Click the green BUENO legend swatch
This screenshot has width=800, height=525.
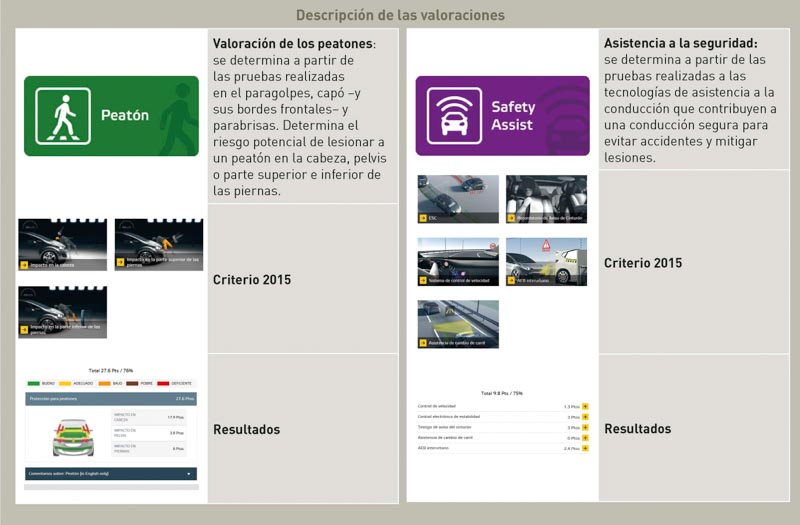coord(34,383)
